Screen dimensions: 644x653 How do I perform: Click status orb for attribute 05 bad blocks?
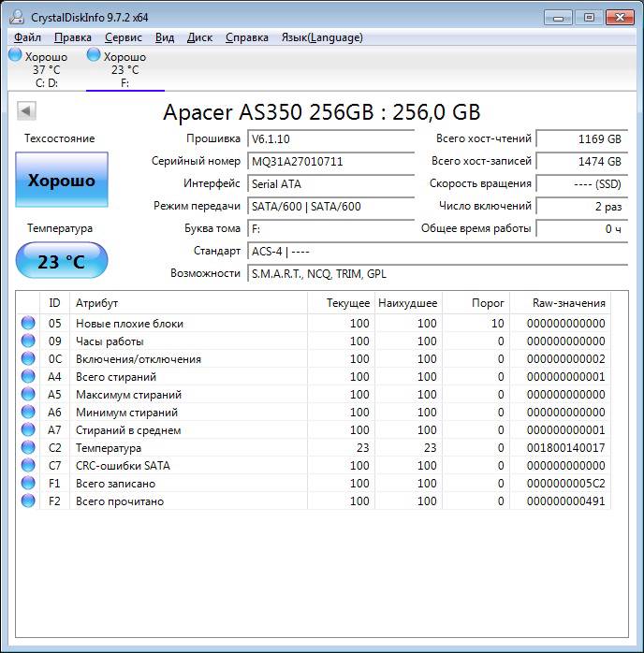28,324
